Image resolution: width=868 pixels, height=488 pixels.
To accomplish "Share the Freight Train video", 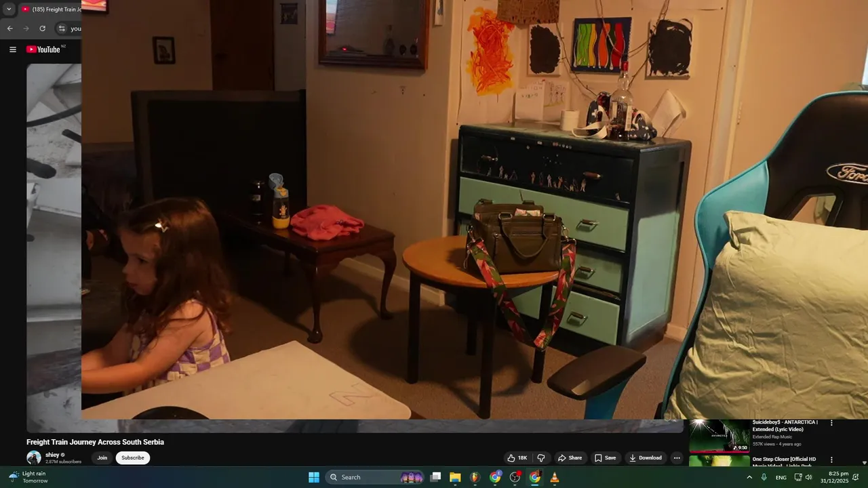I will (570, 457).
